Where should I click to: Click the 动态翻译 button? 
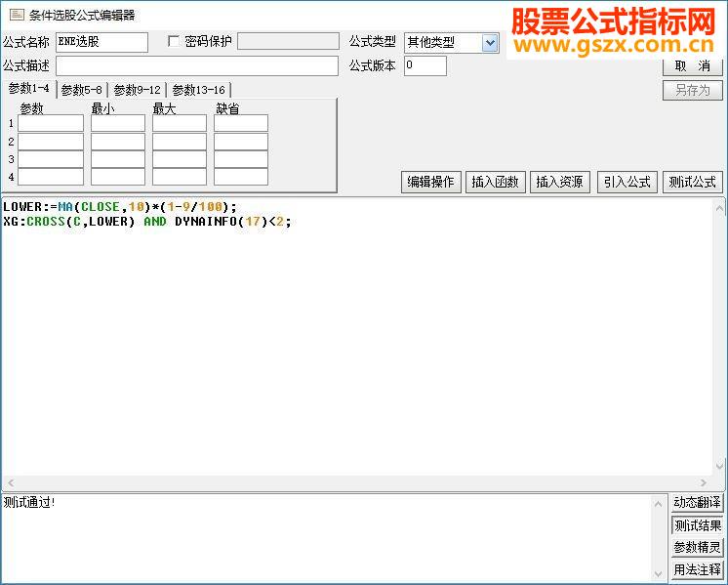coord(698,502)
